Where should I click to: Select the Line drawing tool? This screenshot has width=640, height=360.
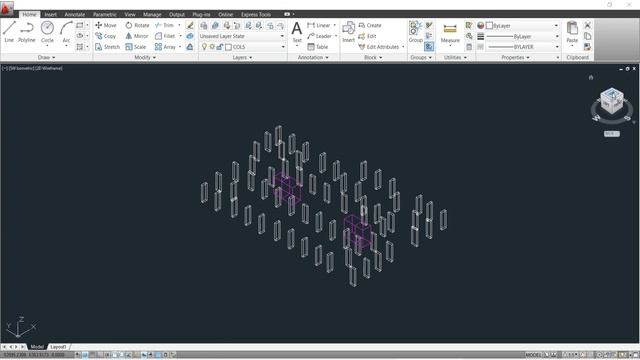click(x=9, y=32)
